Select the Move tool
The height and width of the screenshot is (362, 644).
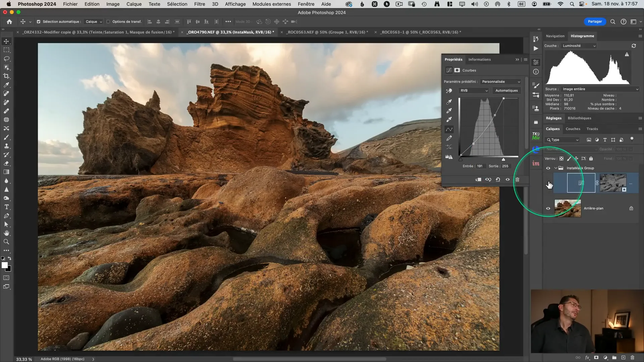coord(6,41)
